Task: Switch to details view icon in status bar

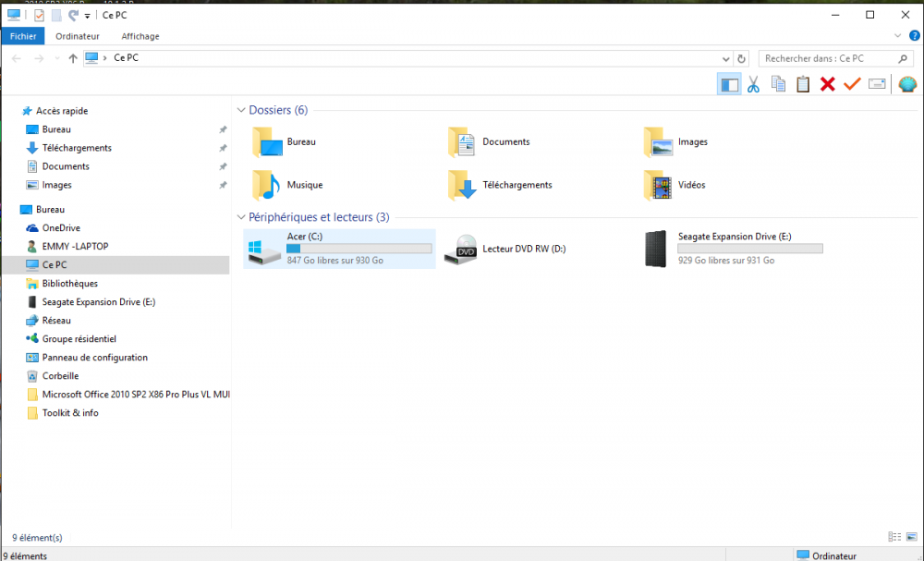Action: 894,537
